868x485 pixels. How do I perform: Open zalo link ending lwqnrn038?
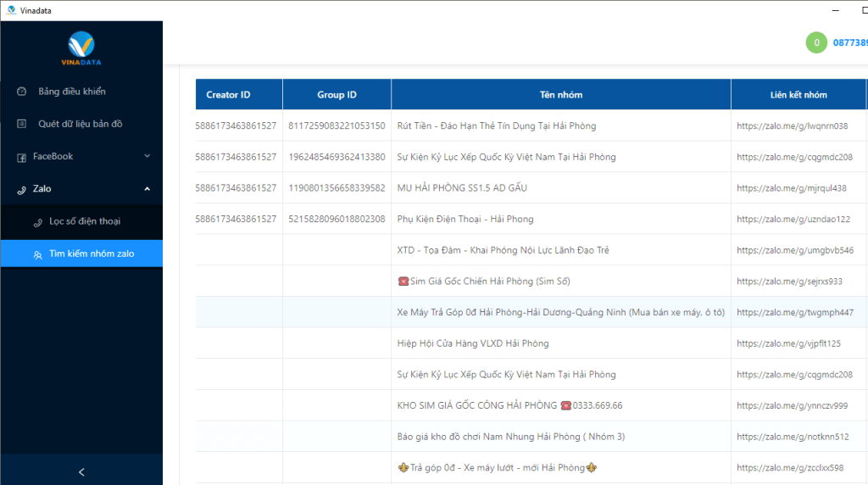coord(792,126)
